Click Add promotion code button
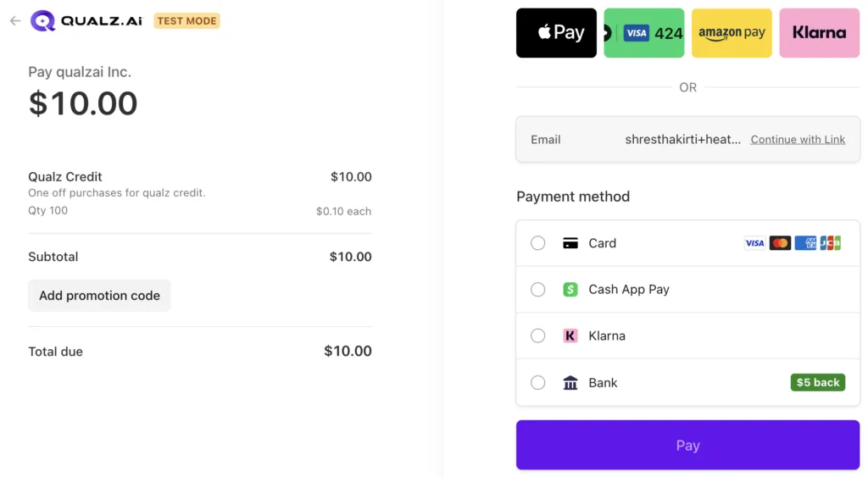The height and width of the screenshot is (477, 868). pyautogui.click(x=99, y=296)
